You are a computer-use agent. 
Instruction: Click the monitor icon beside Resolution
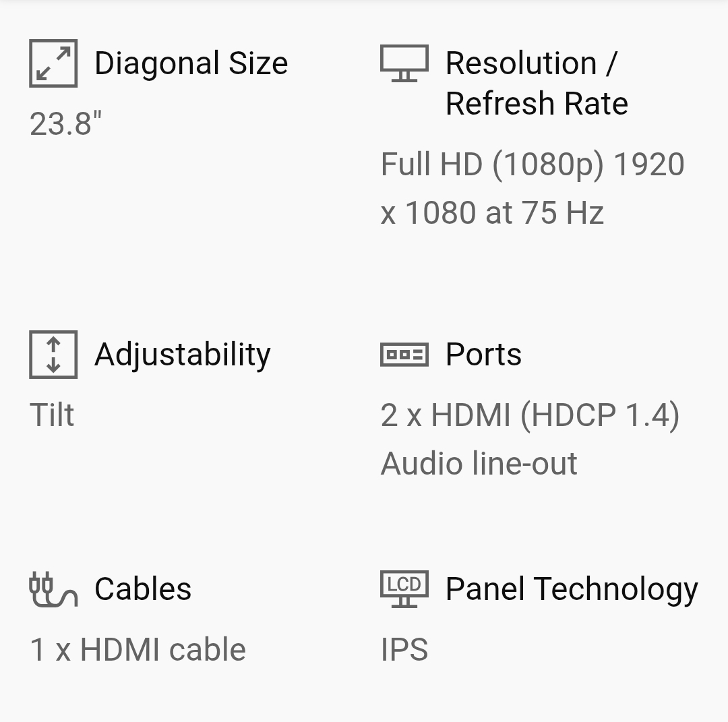click(x=404, y=63)
